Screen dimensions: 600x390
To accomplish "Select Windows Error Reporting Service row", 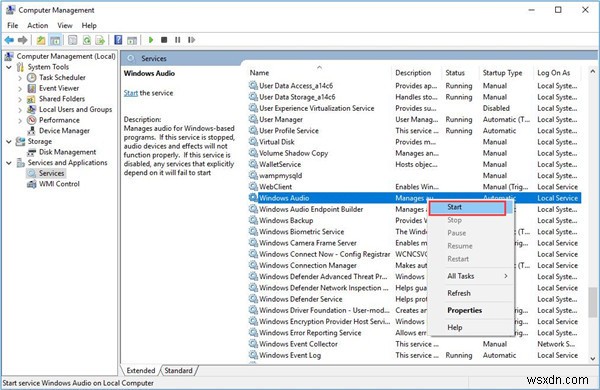I will (415, 333).
